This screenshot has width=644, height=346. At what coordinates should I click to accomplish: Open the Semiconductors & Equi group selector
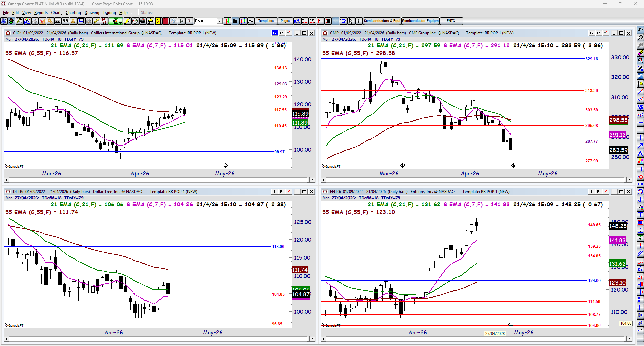pos(382,21)
